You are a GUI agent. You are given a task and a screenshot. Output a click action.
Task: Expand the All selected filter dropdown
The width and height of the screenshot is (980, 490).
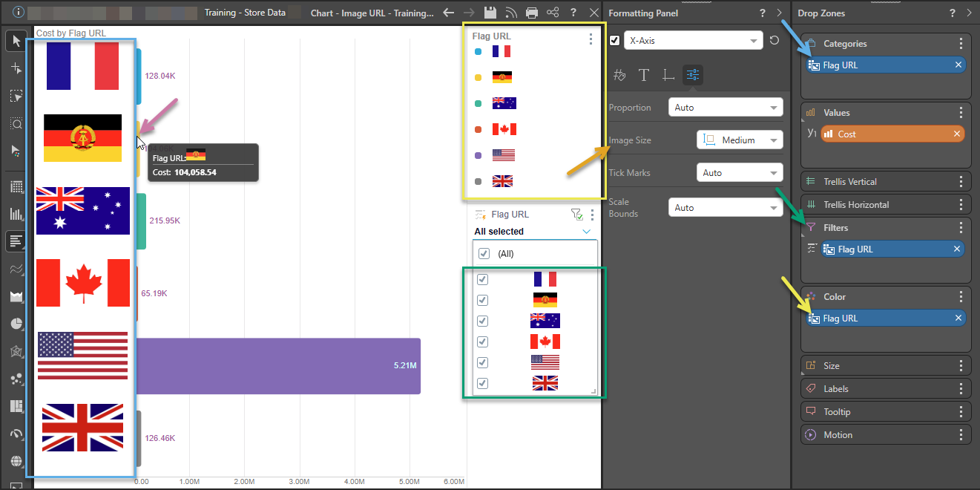tap(586, 232)
